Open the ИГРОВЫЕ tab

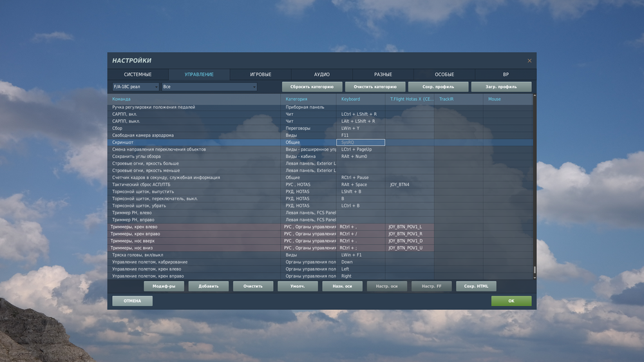(x=260, y=74)
